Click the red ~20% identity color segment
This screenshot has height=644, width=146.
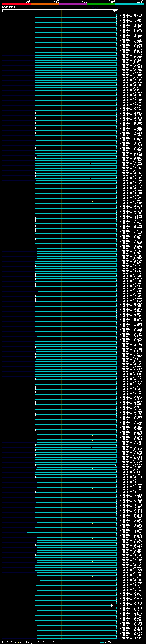(x=16, y=4)
